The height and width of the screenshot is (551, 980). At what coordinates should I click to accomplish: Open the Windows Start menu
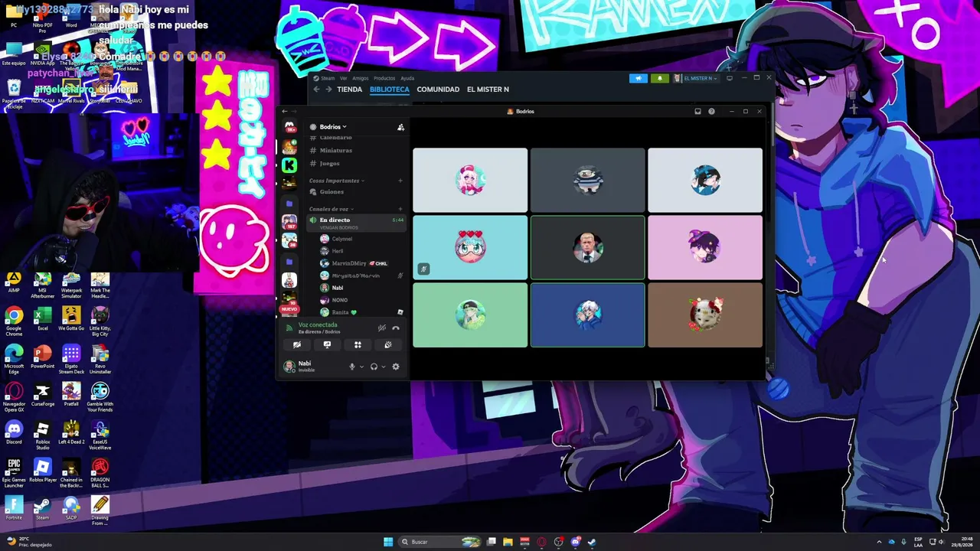(x=388, y=542)
